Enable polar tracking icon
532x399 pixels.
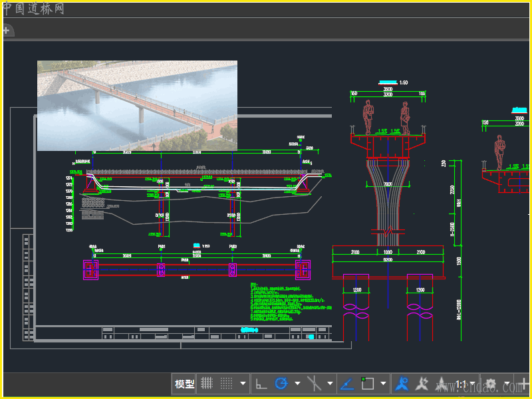tap(281, 384)
